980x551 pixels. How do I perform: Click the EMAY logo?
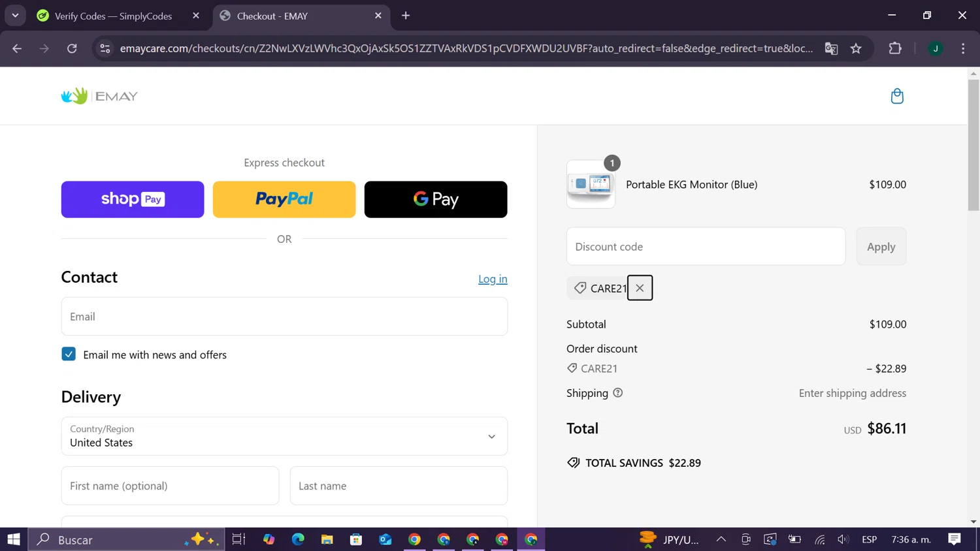point(99,96)
